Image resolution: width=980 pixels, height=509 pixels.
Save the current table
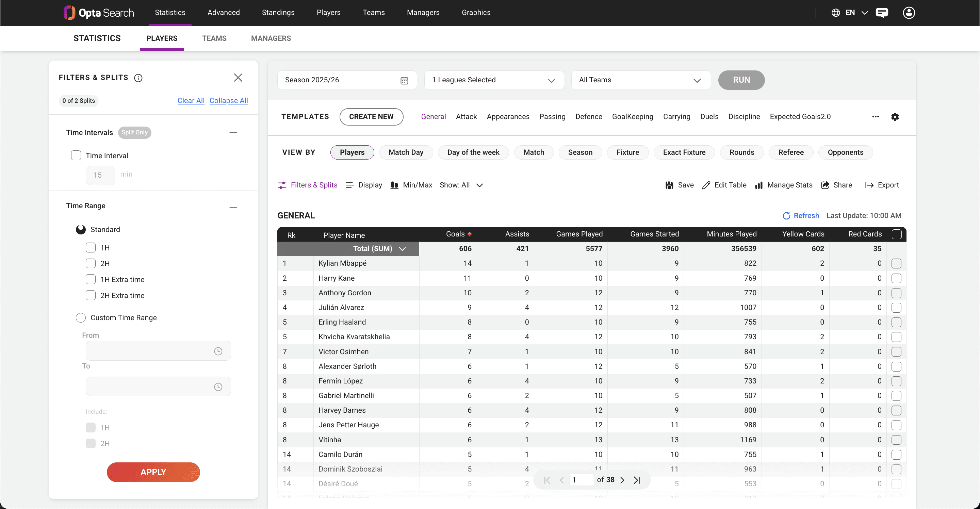pyautogui.click(x=679, y=185)
